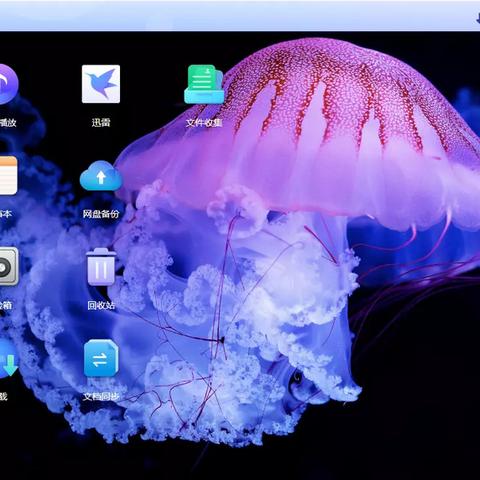
Task: Open the orange-striped notepad icon
Action: click(x=8, y=175)
